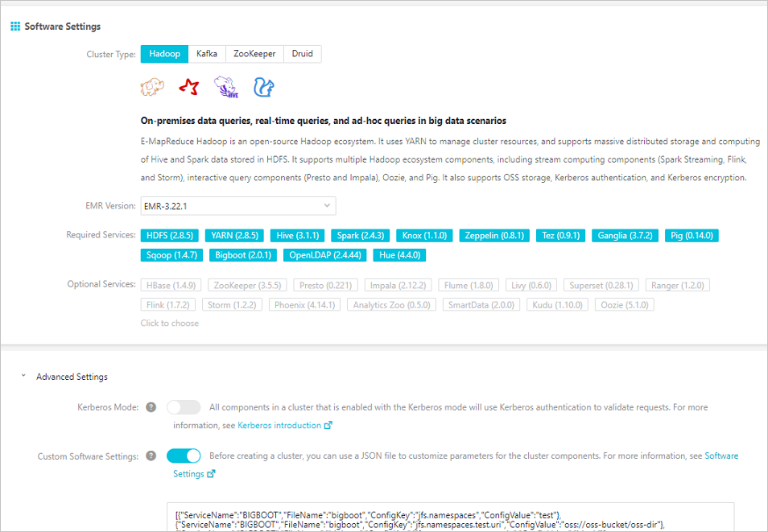Viewport: 768px width, 532px height.
Task: Click the Hadoop elephant logo icon
Action: tap(152, 87)
